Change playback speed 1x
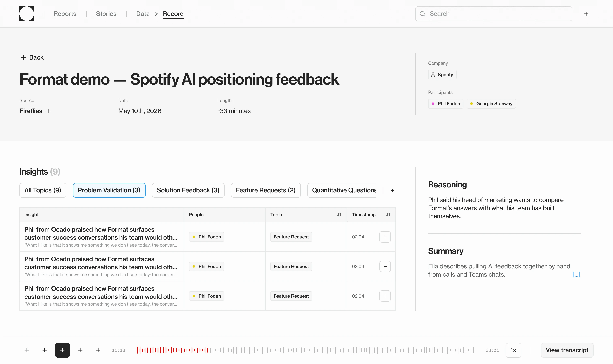The width and height of the screenshot is (613, 364). pyautogui.click(x=513, y=350)
